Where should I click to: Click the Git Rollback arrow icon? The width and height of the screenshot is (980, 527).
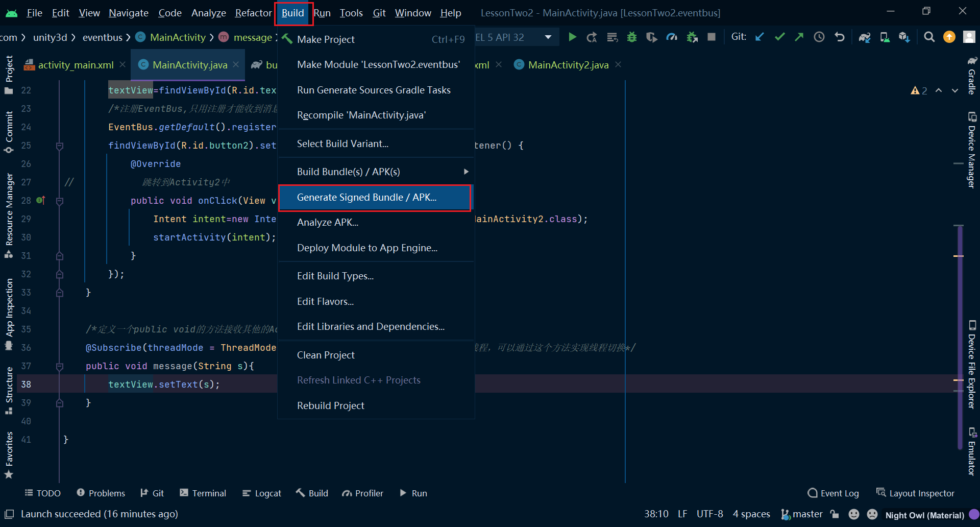[840, 37]
